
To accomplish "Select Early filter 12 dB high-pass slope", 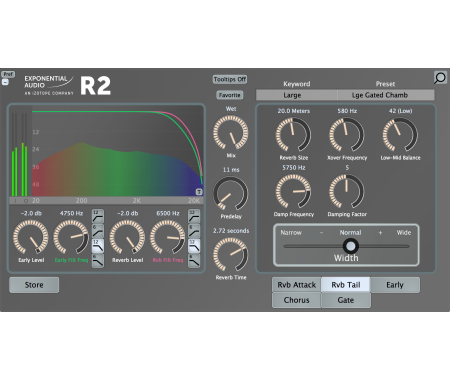I will click(98, 216).
